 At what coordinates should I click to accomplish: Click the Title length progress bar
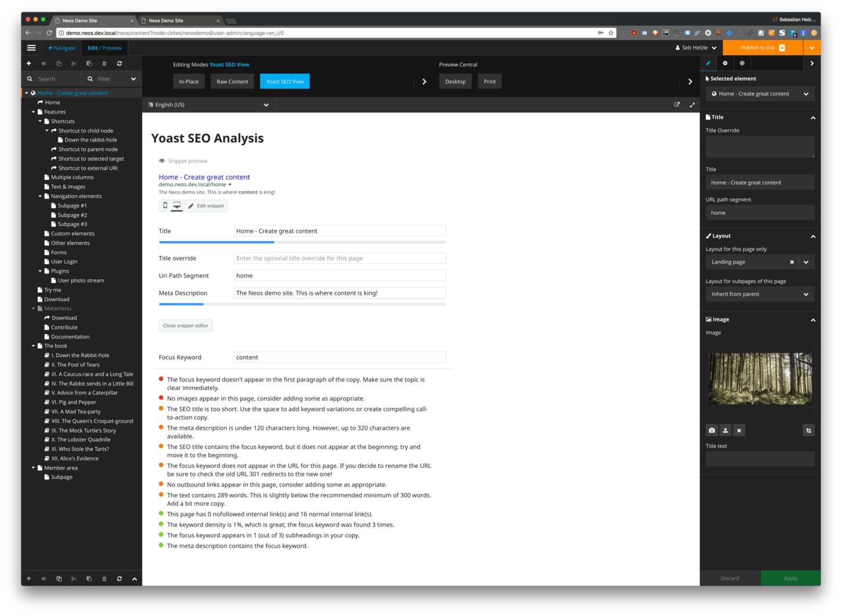[x=303, y=242]
